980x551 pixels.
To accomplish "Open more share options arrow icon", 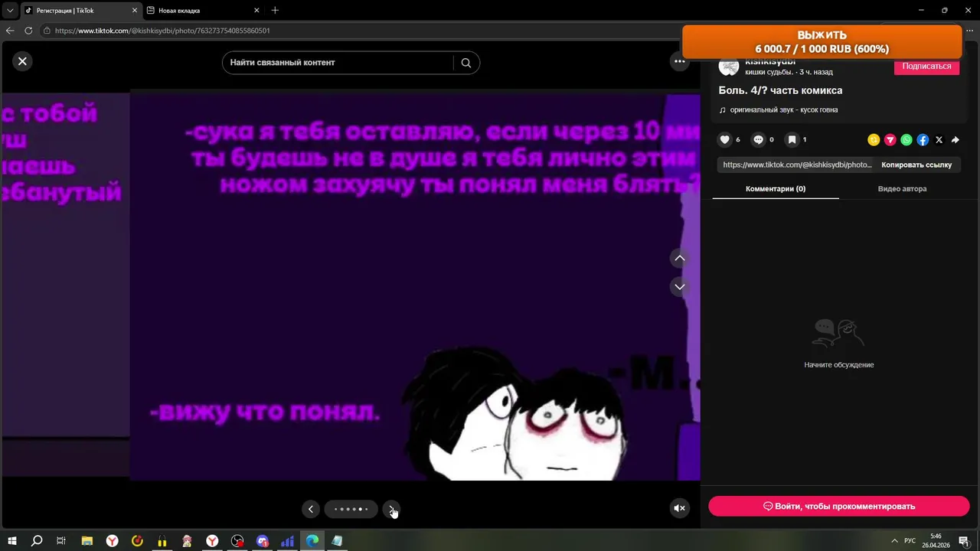I will click(x=955, y=140).
